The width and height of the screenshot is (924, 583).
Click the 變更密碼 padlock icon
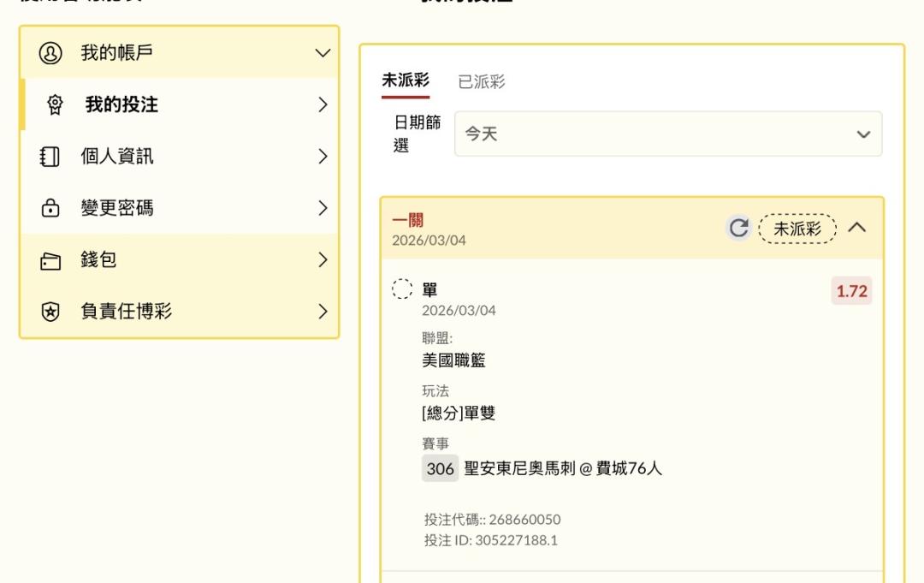click(x=50, y=208)
